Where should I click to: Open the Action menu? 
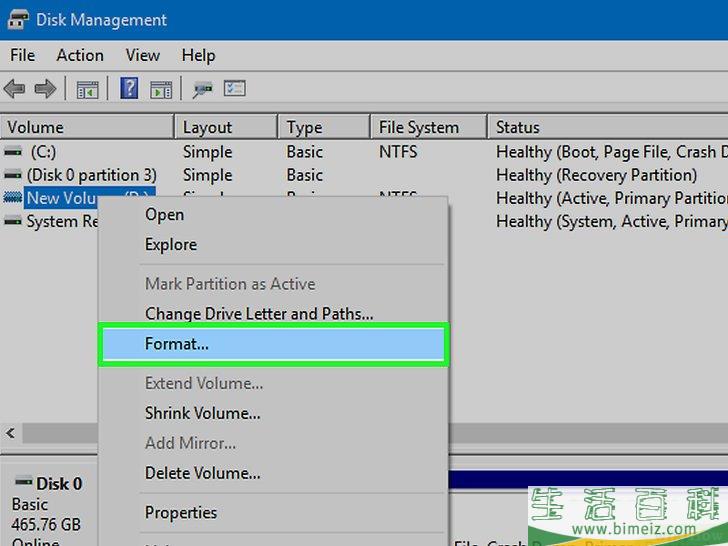pos(79,55)
